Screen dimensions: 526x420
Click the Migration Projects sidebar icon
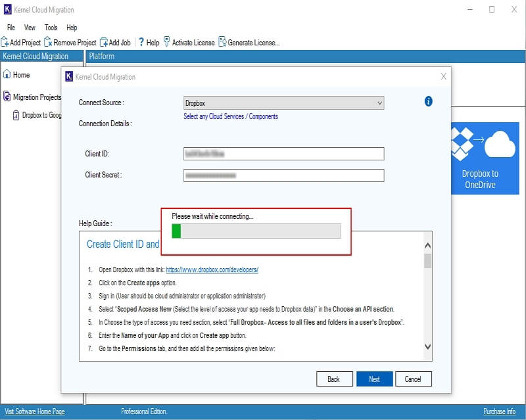[x=7, y=96]
